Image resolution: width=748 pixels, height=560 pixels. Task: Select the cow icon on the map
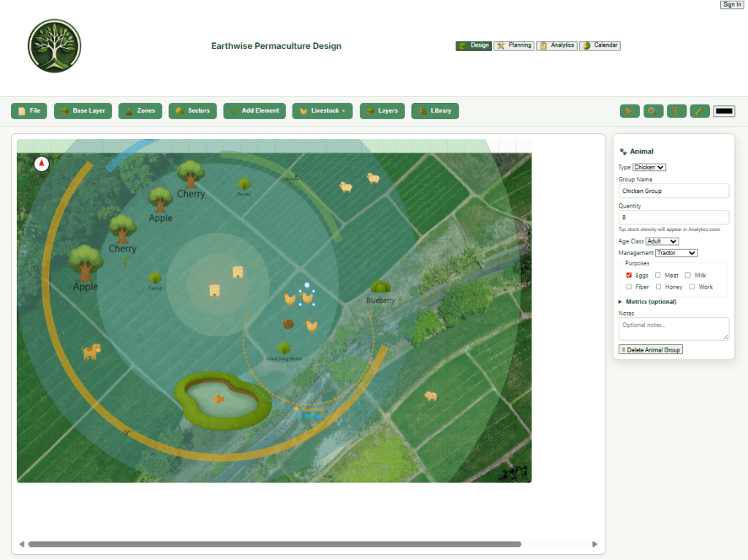[x=91, y=352]
